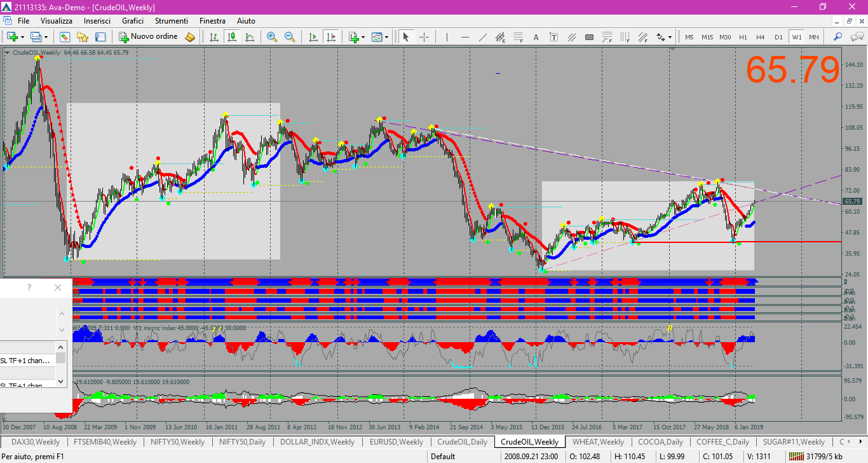868x463 pixels.
Task: Select the rectangle shape tool
Action: 589,37
